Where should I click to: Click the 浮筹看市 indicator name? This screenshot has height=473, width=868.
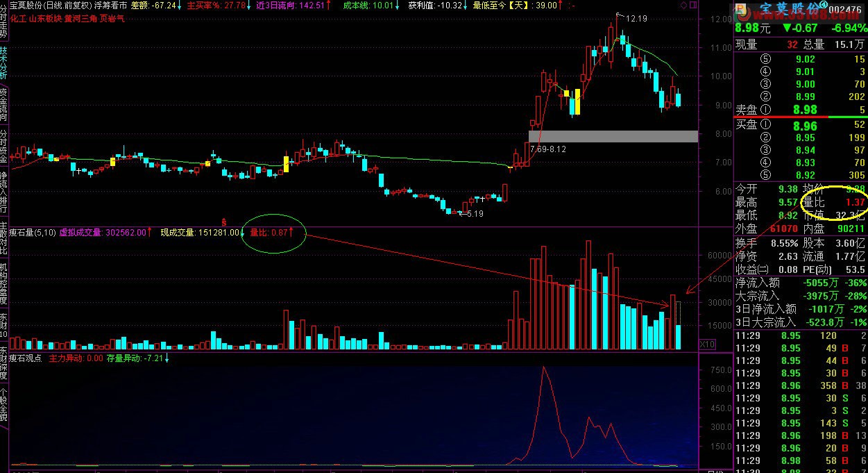pyautogui.click(x=110, y=6)
